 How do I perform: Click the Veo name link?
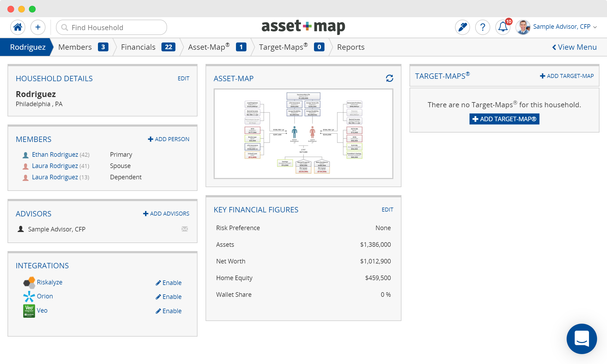(x=42, y=311)
